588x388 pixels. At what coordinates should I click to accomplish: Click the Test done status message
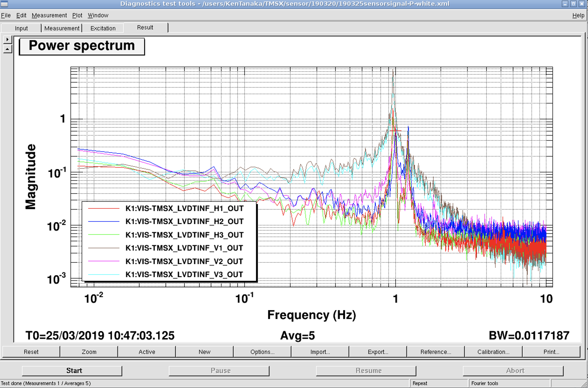tap(46, 383)
